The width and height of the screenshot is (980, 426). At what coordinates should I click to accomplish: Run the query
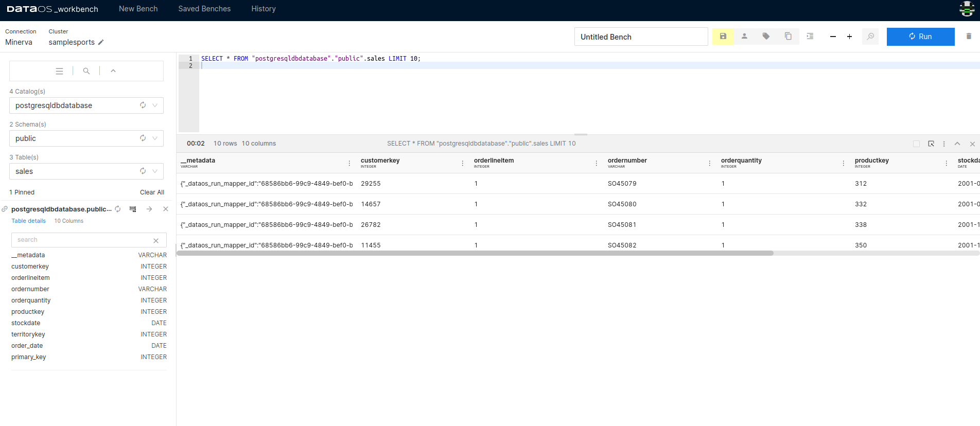(x=920, y=37)
